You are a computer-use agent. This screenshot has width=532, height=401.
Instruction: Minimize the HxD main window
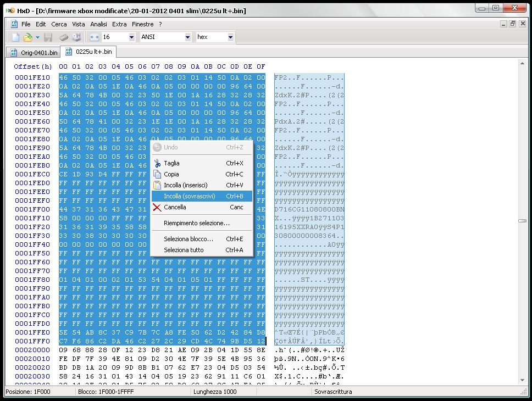point(482,8)
